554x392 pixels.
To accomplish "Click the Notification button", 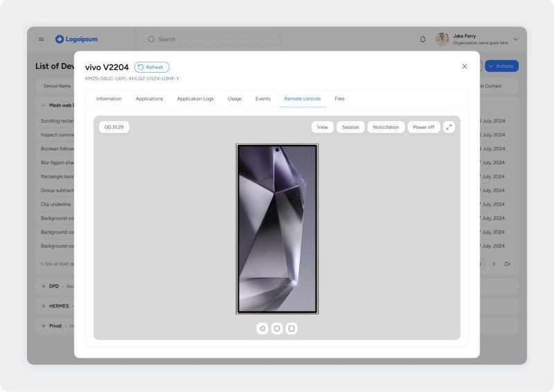I will click(x=386, y=127).
